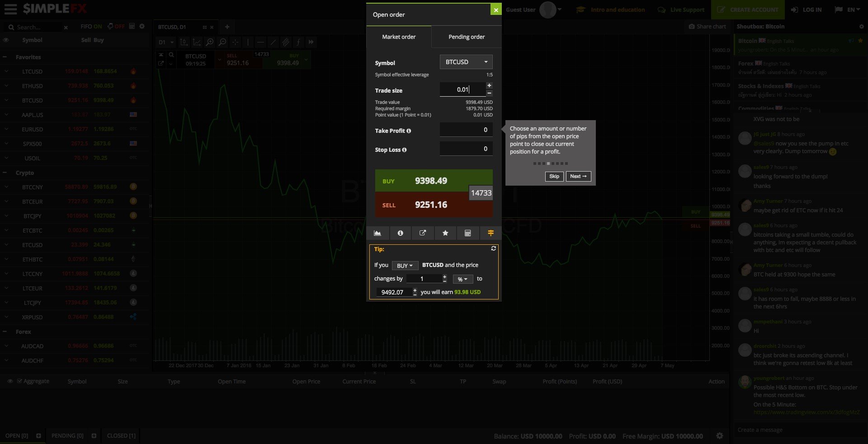Switch to the CLOSED [1] orders tab
868x444 pixels.
click(x=121, y=436)
